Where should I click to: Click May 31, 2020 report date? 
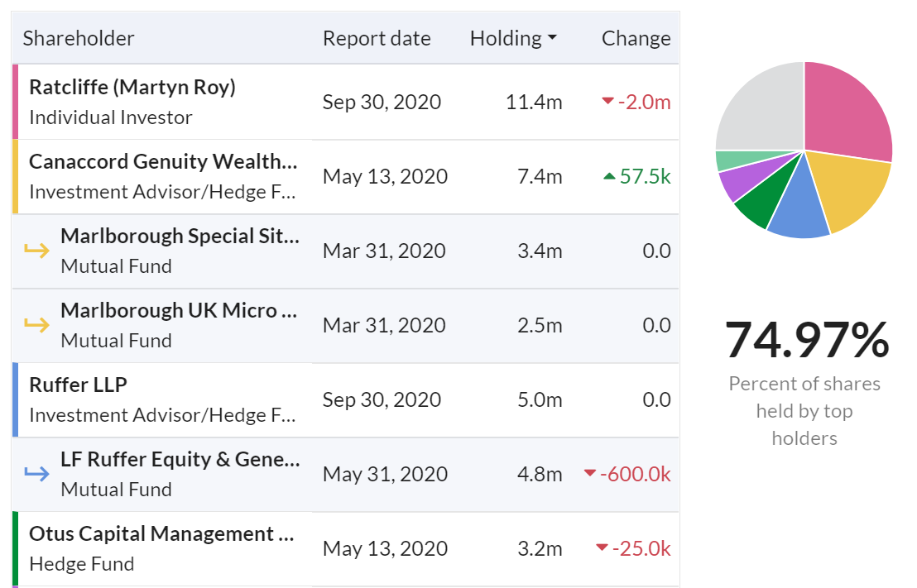(385, 474)
